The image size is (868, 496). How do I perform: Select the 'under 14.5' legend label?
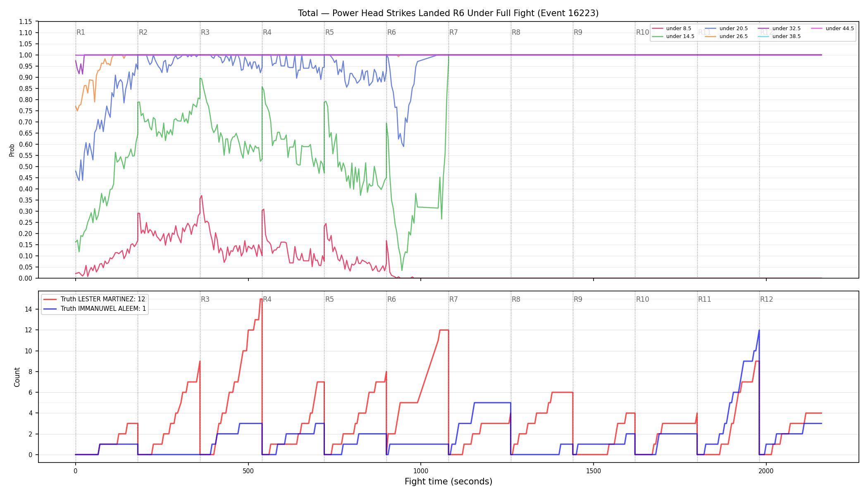[680, 36]
